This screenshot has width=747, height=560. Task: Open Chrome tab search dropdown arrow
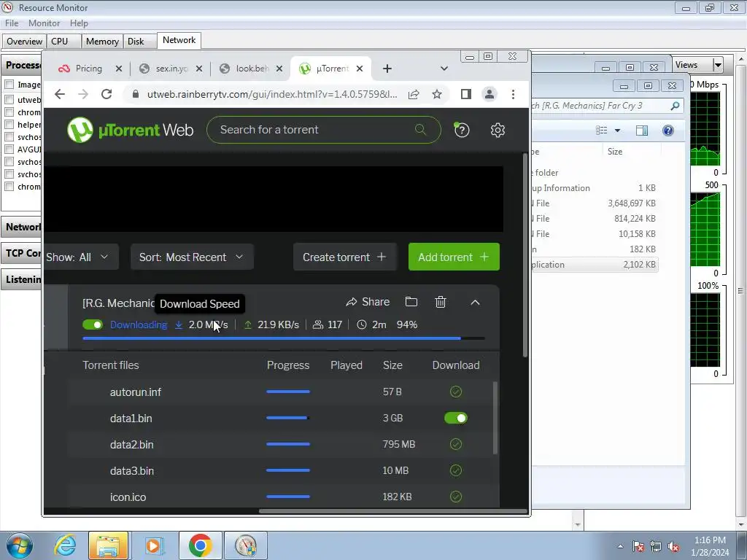[444, 69]
